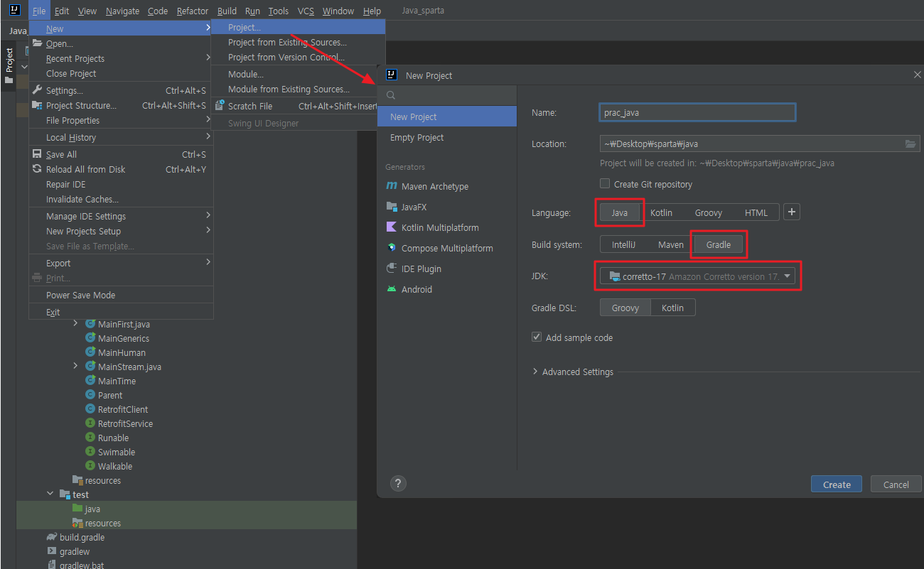Image resolution: width=924 pixels, height=569 pixels.
Task: Click the Maven Archetype generator icon
Action: (x=392, y=186)
